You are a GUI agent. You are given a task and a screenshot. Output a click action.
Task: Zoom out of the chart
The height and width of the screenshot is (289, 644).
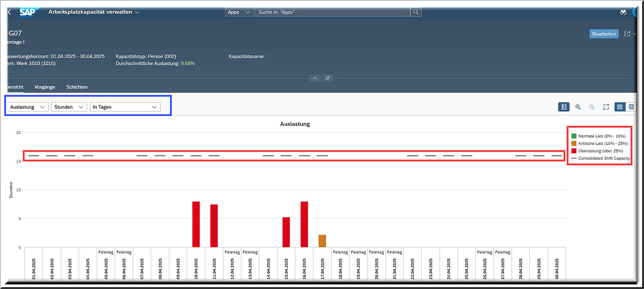pos(592,107)
